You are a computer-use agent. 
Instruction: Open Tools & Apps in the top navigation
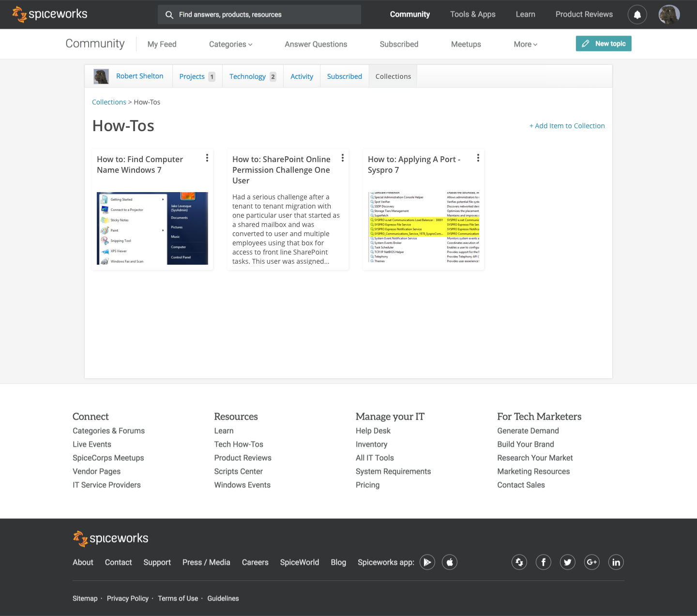[x=473, y=15]
